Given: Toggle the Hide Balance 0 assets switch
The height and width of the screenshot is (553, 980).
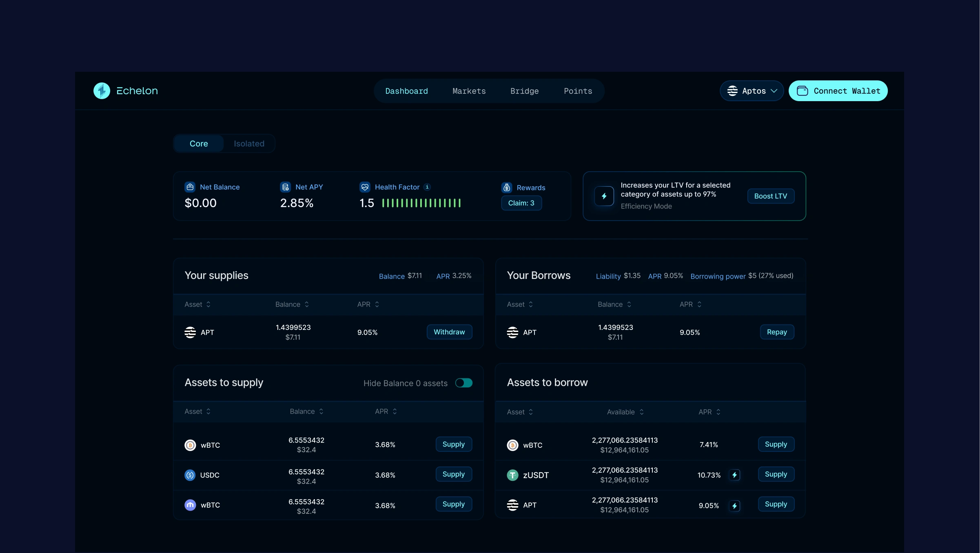Looking at the screenshot, I should coord(464,383).
